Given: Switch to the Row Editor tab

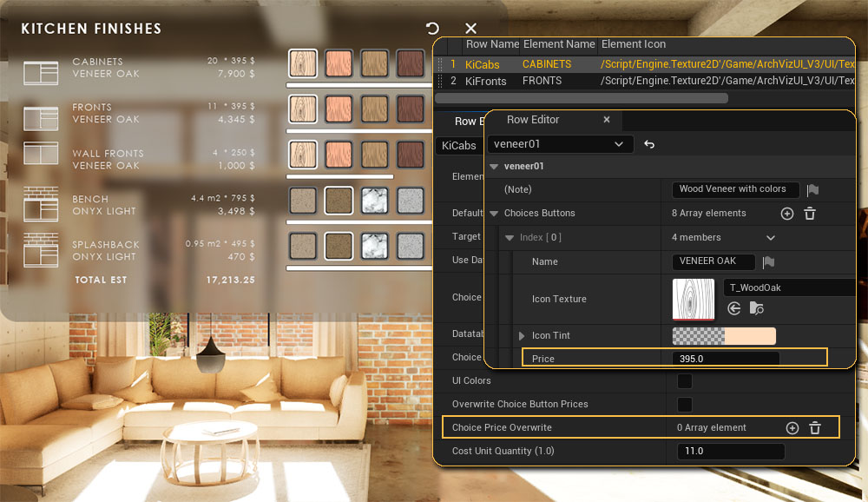Looking at the screenshot, I should pos(533,120).
